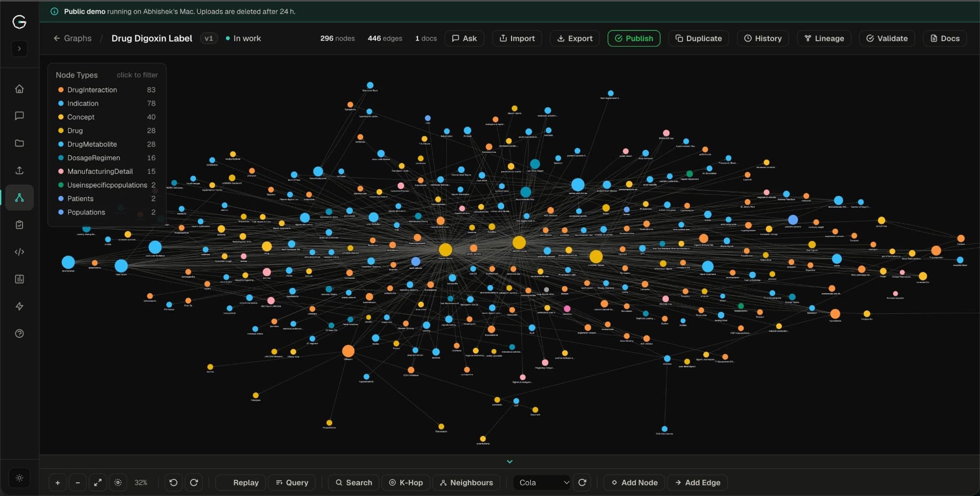Open the clipboard check sidebar icon
The width and height of the screenshot is (980, 496).
click(x=20, y=225)
